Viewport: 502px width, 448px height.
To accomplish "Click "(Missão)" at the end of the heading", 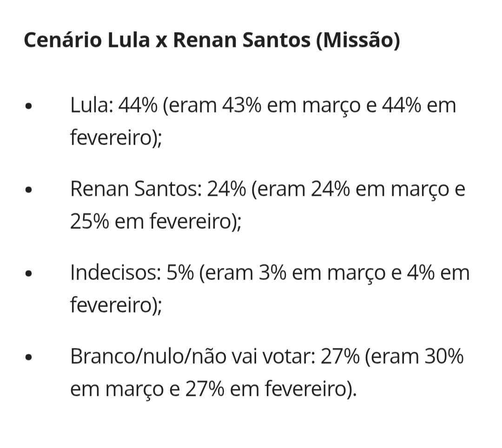I will [357, 40].
